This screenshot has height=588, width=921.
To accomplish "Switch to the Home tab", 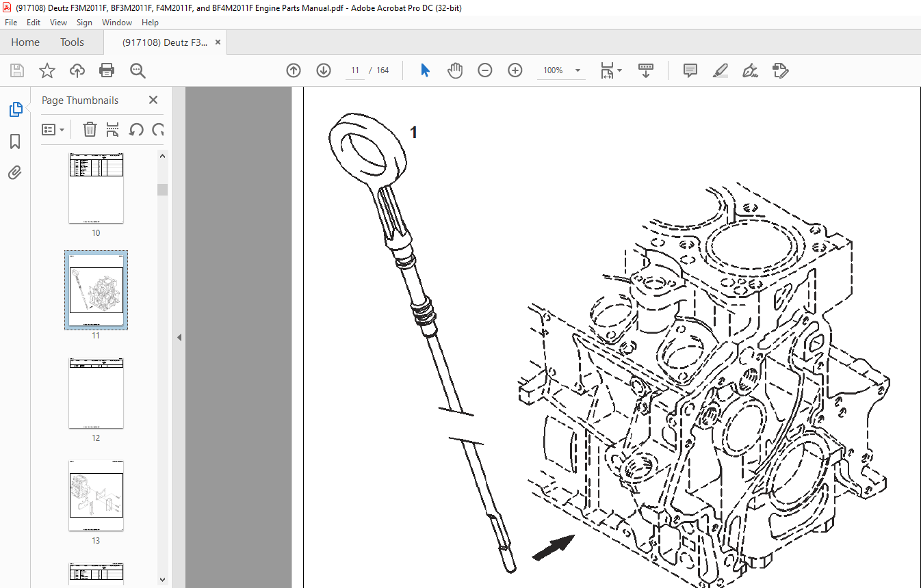I will pyautogui.click(x=25, y=42).
